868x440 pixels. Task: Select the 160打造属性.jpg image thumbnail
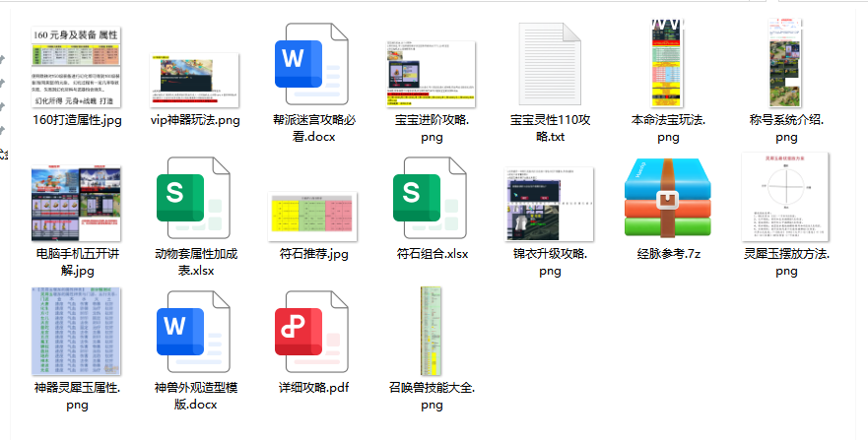pyautogui.click(x=77, y=67)
